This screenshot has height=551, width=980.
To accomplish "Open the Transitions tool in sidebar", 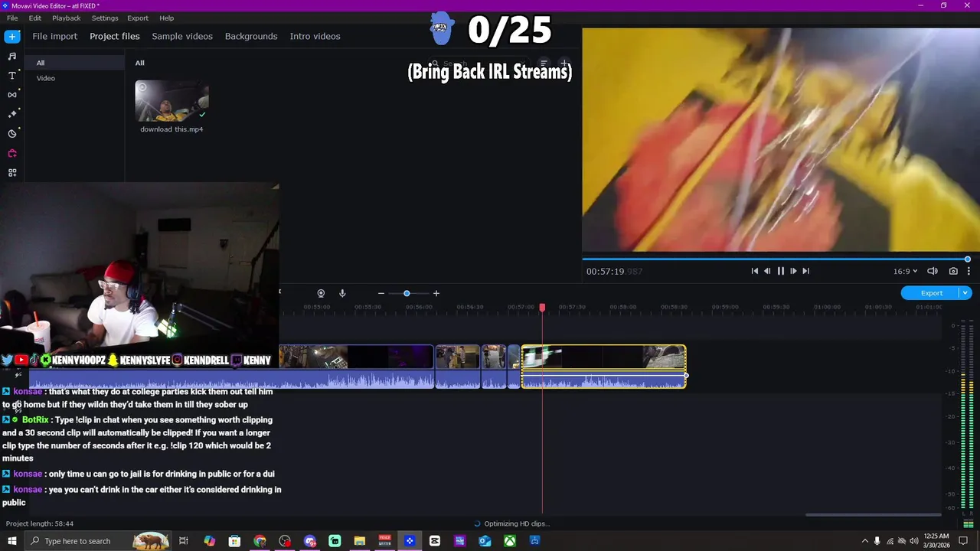I will (12, 95).
